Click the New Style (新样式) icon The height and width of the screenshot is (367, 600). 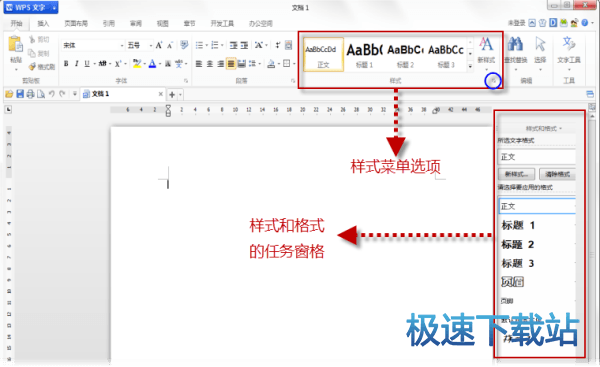pos(486,44)
